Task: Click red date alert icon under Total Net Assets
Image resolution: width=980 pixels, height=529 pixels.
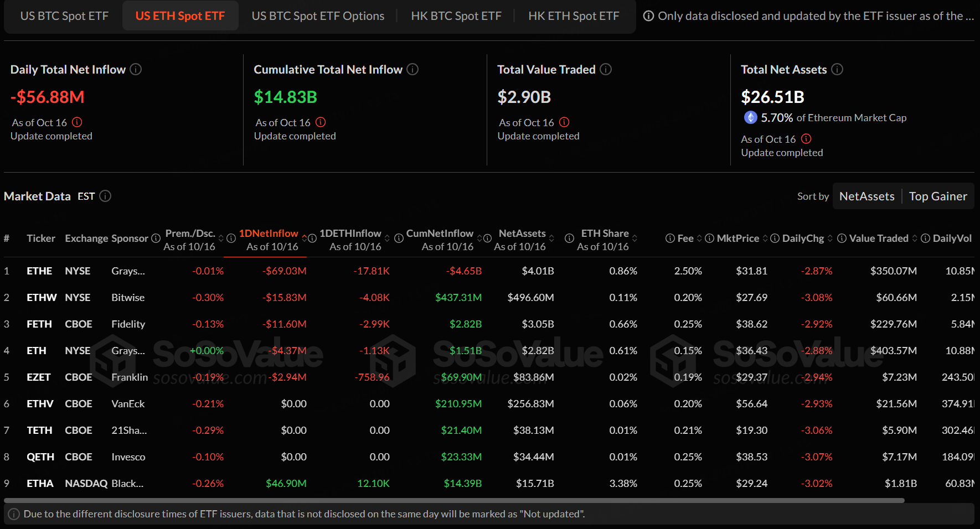Action: point(806,139)
